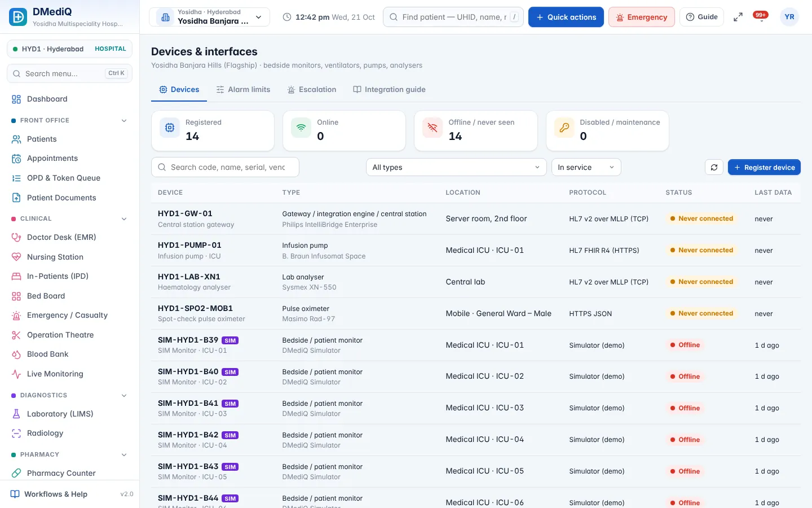Collapse the CLINICAL section
The image size is (812, 508).
[x=124, y=218]
